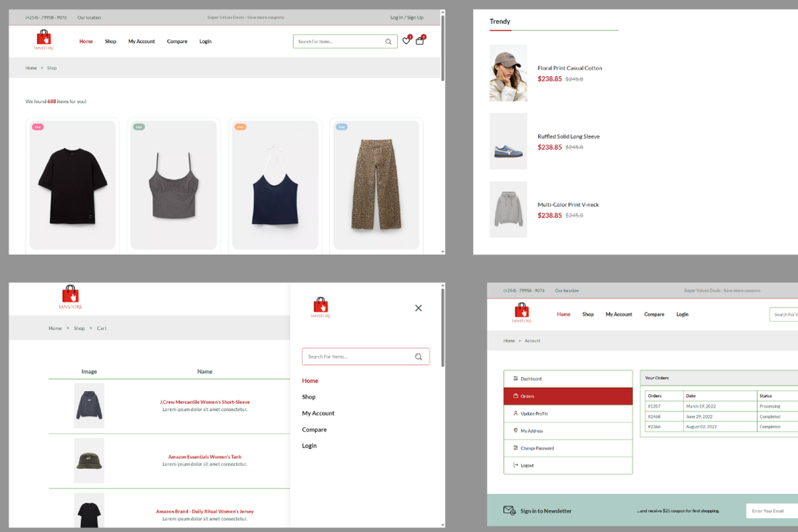Screen dimensions: 798x532
Task: Click the Floral Print Casual Cotton title
Action: [x=570, y=68]
